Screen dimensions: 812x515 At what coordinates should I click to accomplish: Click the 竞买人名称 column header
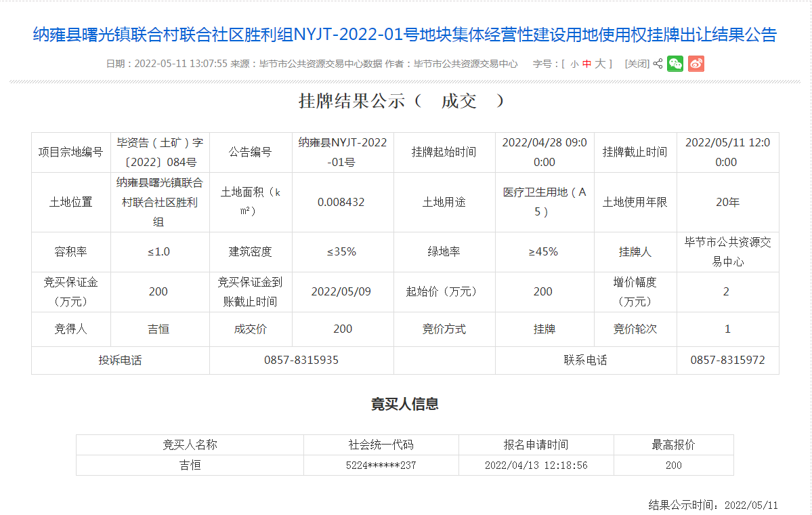pos(190,445)
